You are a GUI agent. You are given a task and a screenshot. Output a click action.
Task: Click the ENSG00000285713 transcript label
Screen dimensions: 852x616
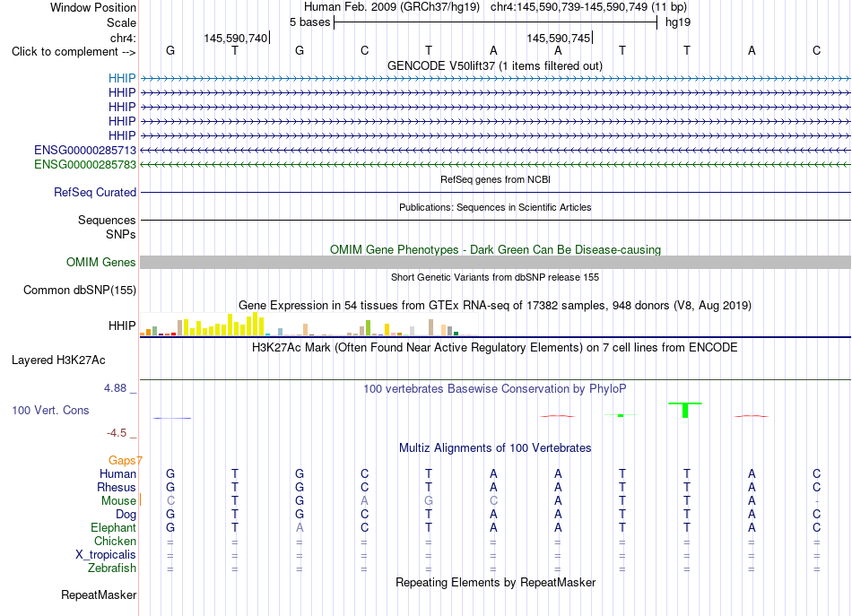pyautogui.click(x=85, y=150)
